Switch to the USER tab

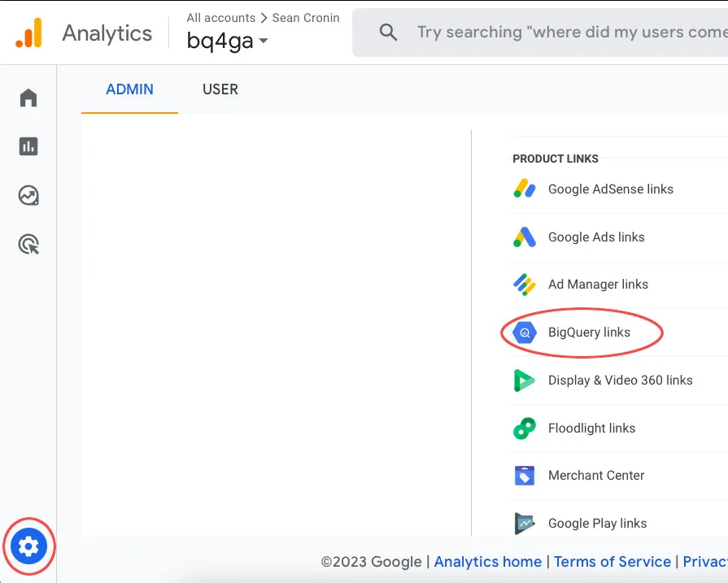click(220, 89)
